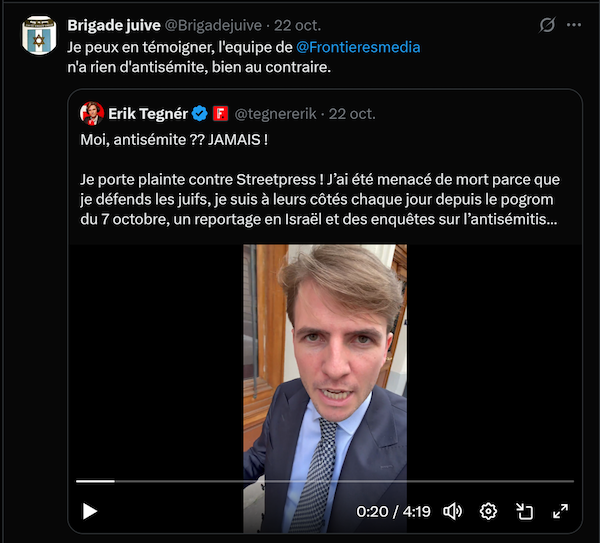Play the embedded video
Image resolution: width=600 pixels, height=543 pixels.
click(90, 511)
